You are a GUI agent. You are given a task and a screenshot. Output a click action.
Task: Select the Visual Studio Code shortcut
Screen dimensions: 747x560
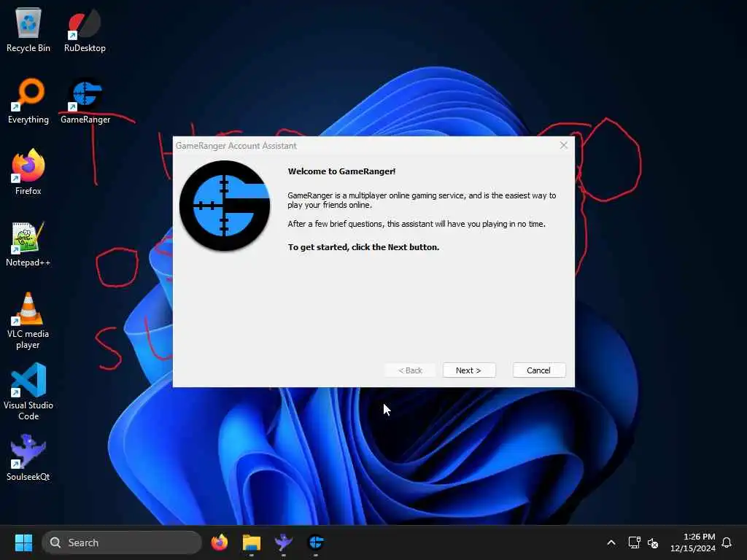(x=28, y=392)
